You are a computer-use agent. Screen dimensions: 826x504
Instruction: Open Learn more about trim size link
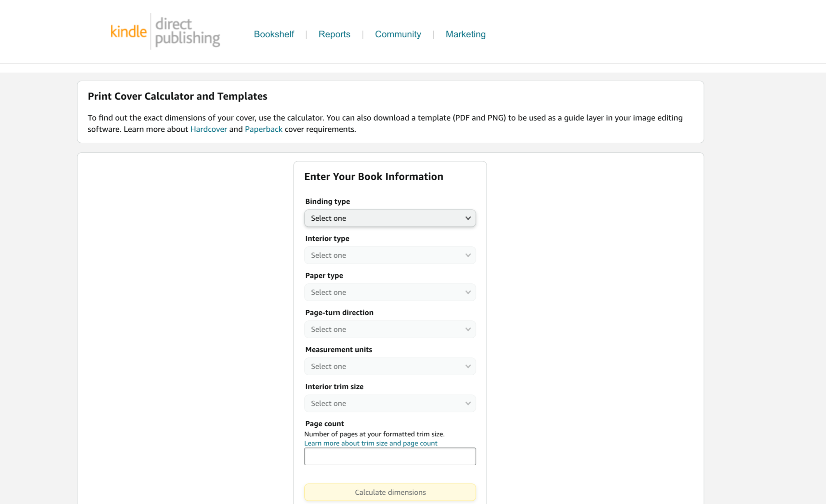click(x=371, y=443)
